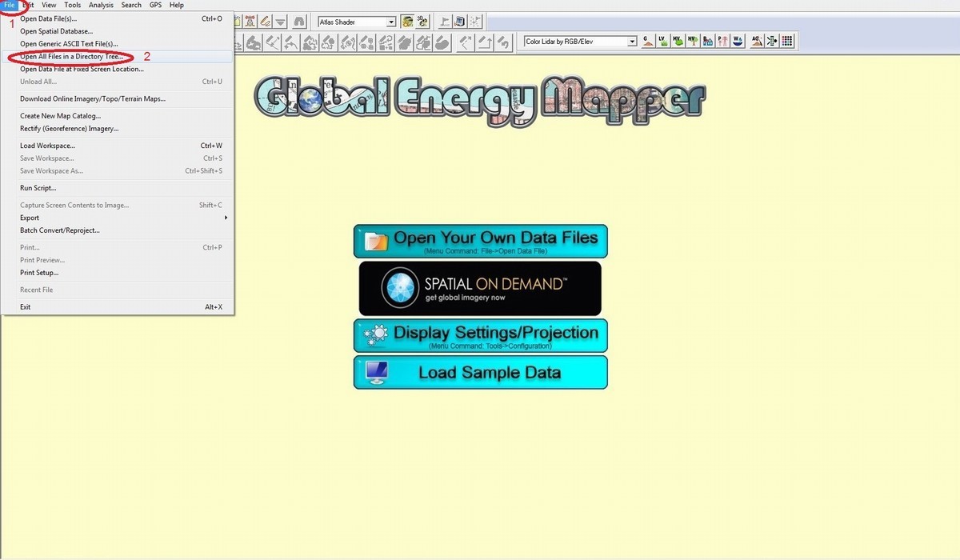
Task: Click the W water classification Lidar icon
Action: coord(738,41)
